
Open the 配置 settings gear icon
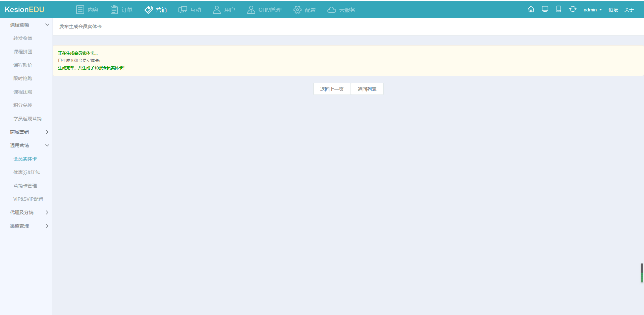pos(297,10)
